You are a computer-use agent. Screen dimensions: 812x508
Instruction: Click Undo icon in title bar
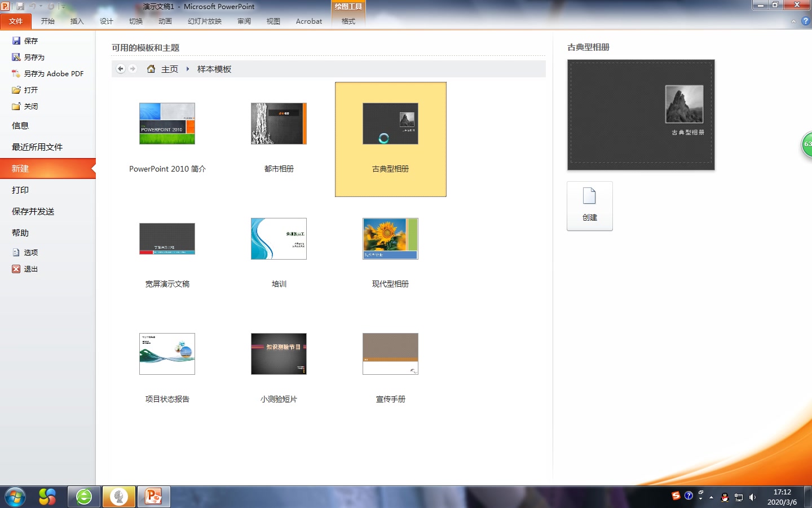(x=33, y=6)
